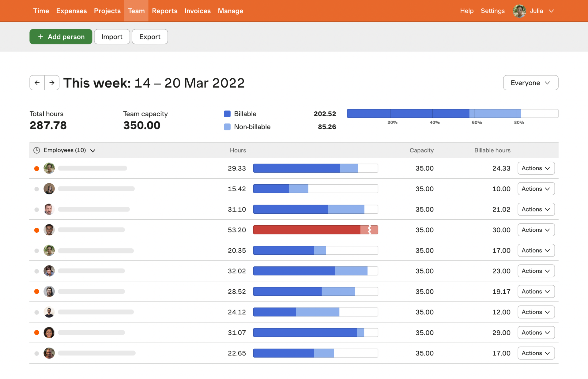Open the Reports tab
Viewport: 588px width, 379px height.
164,11
